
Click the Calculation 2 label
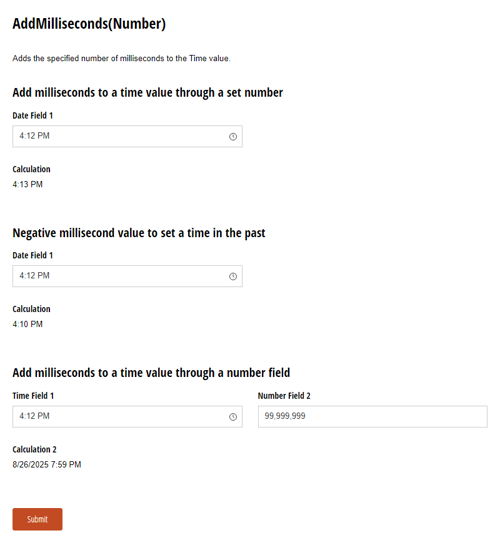click(x=34, y=449)
